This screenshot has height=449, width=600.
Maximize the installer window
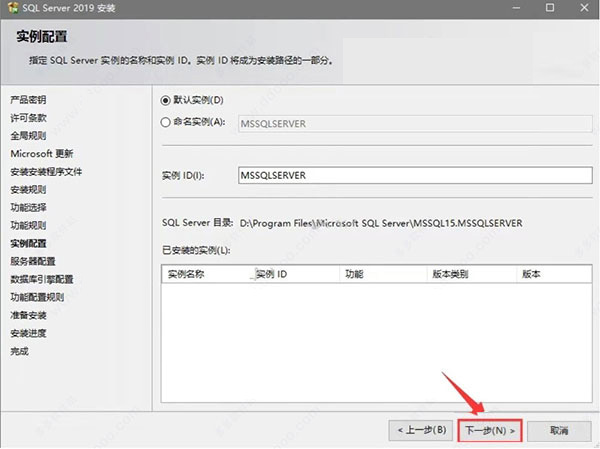pyautogui.click(x=550, y=8)
